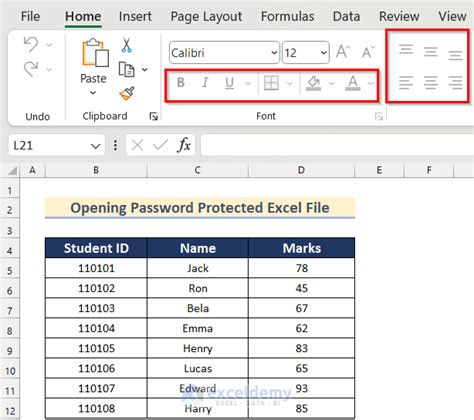
Task: Click the Marks header cell
Action: (302, 248)
